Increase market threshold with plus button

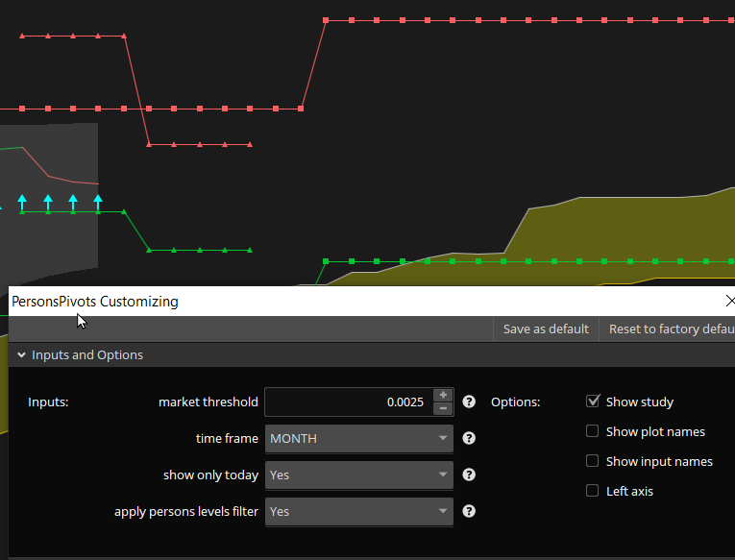443,395
